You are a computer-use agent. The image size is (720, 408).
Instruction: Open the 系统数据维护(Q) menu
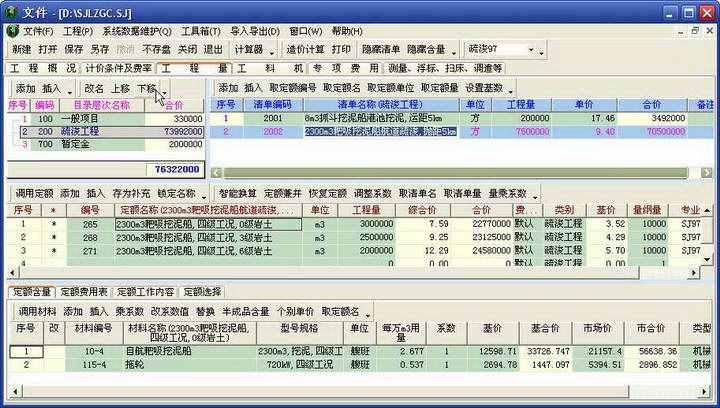click(x=137, y=31)
